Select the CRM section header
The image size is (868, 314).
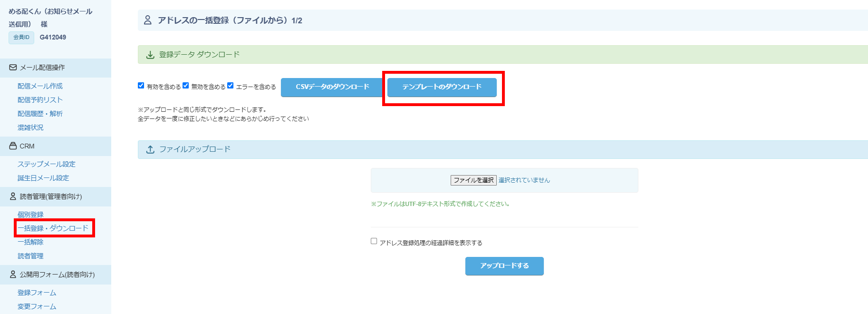pyautogui.click(x=56, y=147)
